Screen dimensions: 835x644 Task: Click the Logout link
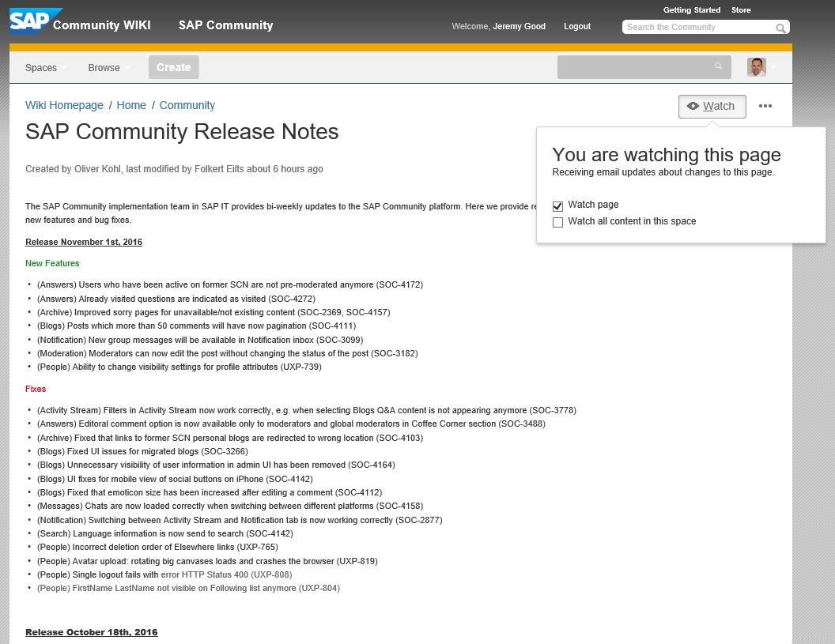576,26
